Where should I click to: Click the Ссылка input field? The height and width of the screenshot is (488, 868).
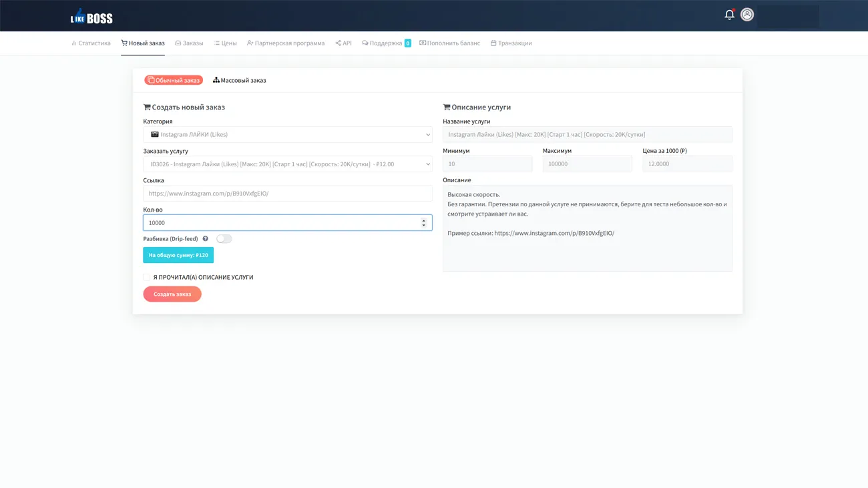[x=287, y=194]
